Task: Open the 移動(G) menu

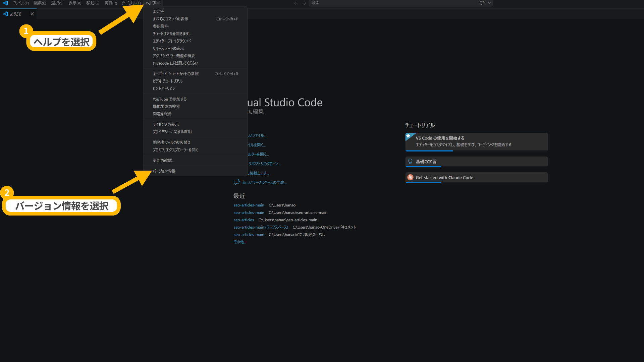Action: tap(93, 3)
